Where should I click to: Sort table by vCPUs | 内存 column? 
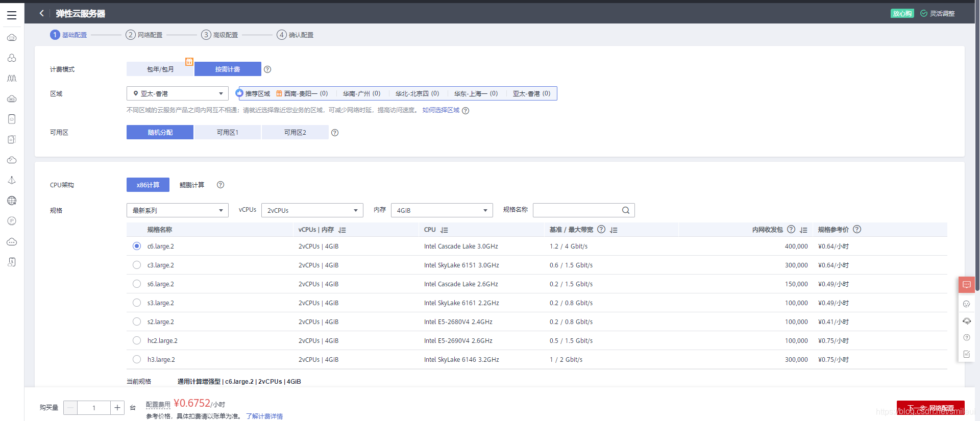[342, 230]
